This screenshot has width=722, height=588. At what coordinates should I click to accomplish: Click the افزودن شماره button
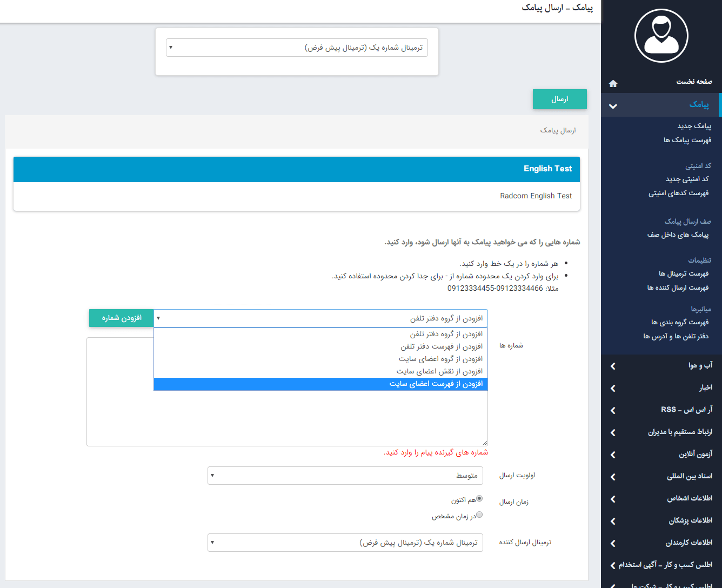[x=122, y=318]
